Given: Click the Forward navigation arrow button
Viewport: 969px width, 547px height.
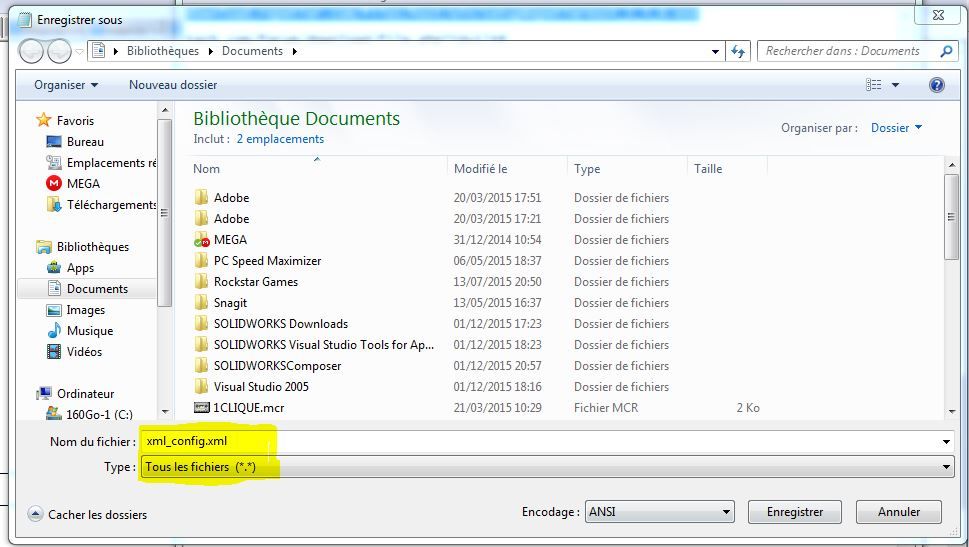Looking at the screenshot, I should coord(59,51).
